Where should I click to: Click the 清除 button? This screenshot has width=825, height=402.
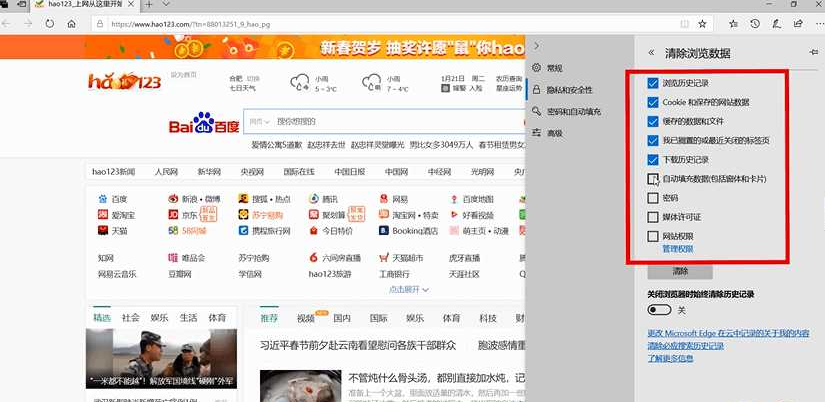(680, 272)
